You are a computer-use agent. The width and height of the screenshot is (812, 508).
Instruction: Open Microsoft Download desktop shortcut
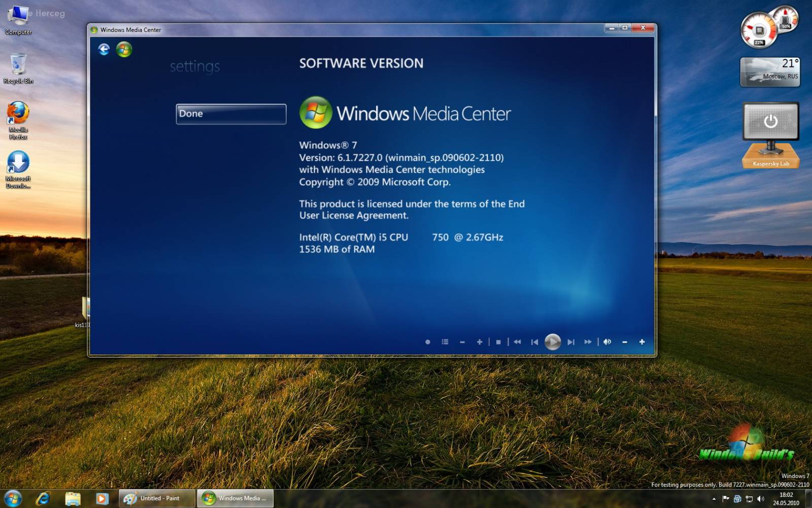click(x=18, y=170)
